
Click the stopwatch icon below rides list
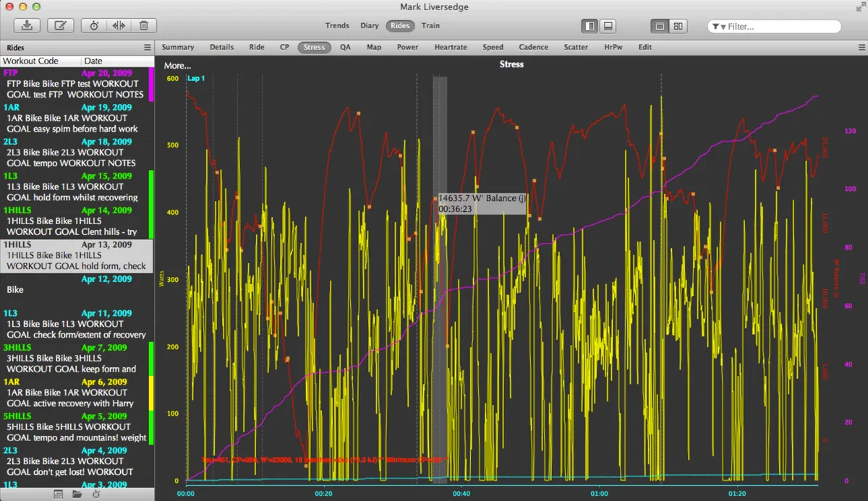point(96,494)
